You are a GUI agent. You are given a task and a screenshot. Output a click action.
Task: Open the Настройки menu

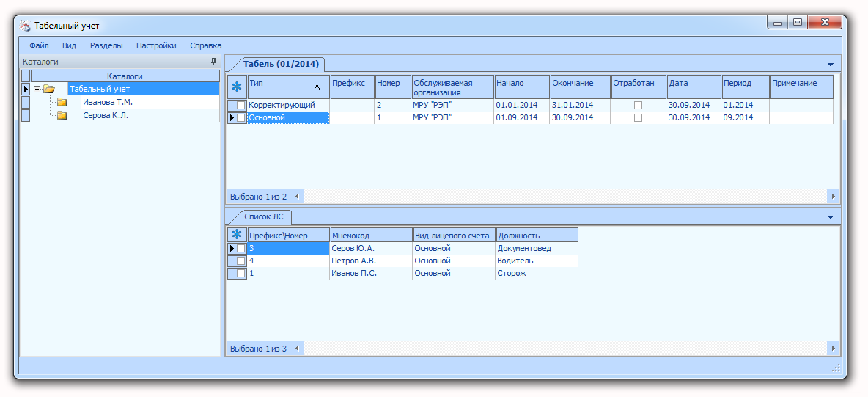156,46
